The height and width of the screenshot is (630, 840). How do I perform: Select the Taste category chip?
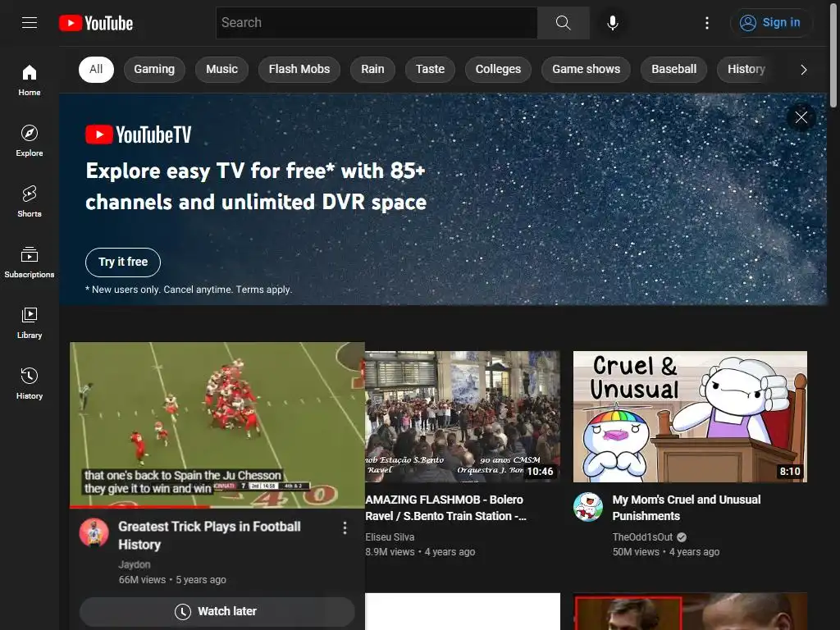(430, 69)
